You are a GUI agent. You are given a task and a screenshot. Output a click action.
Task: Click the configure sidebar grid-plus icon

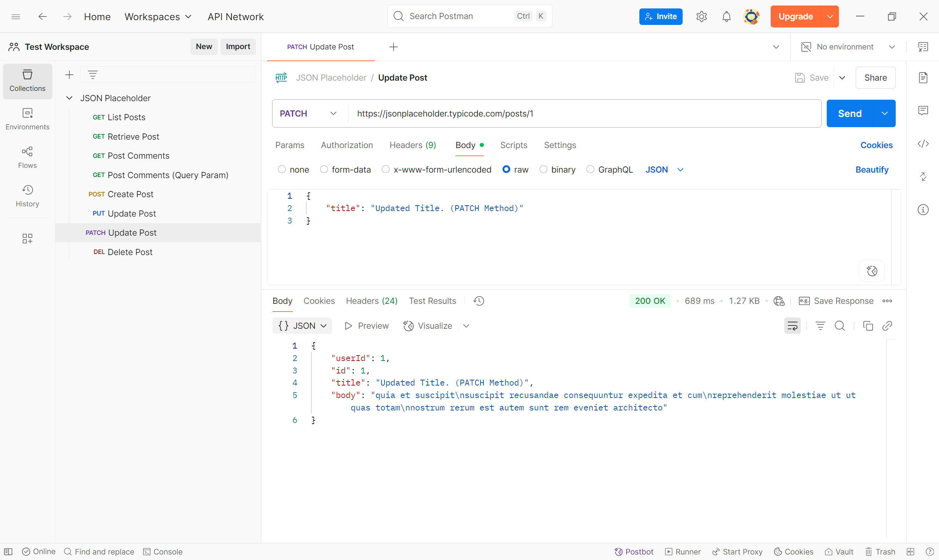[28, 239]
